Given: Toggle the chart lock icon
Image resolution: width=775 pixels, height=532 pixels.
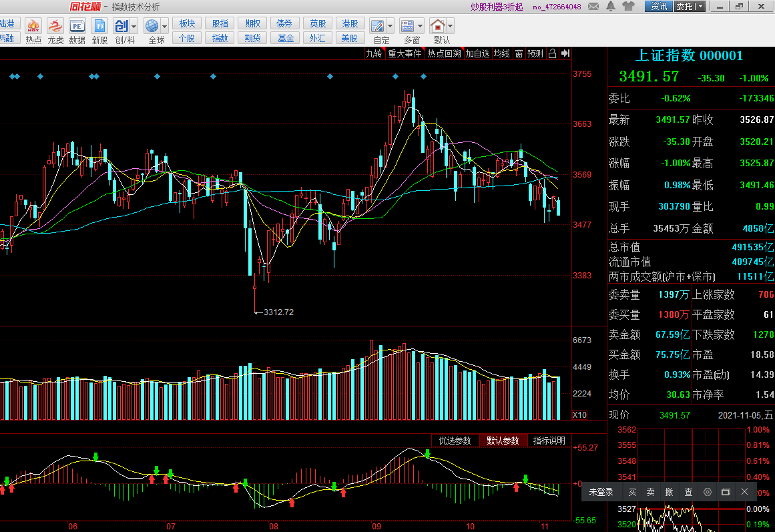Looking at the screenshot, I should [x=553, y=53].
